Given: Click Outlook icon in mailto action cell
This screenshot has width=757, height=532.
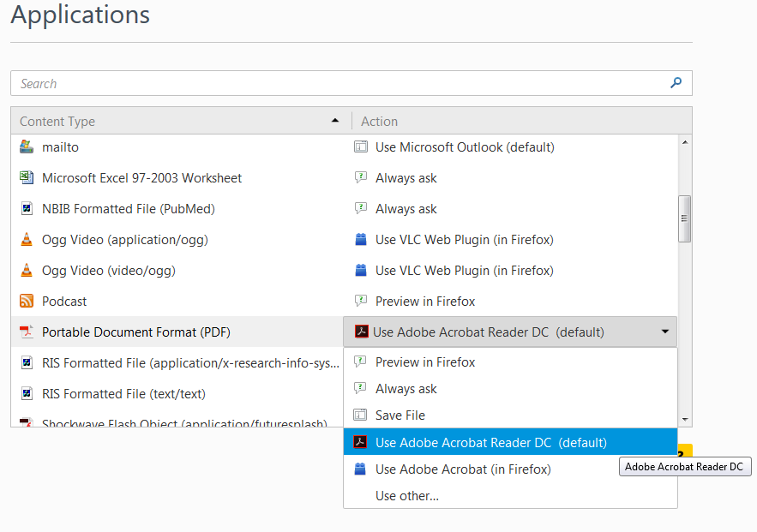Looking at the screenshot, I should 361,146.
